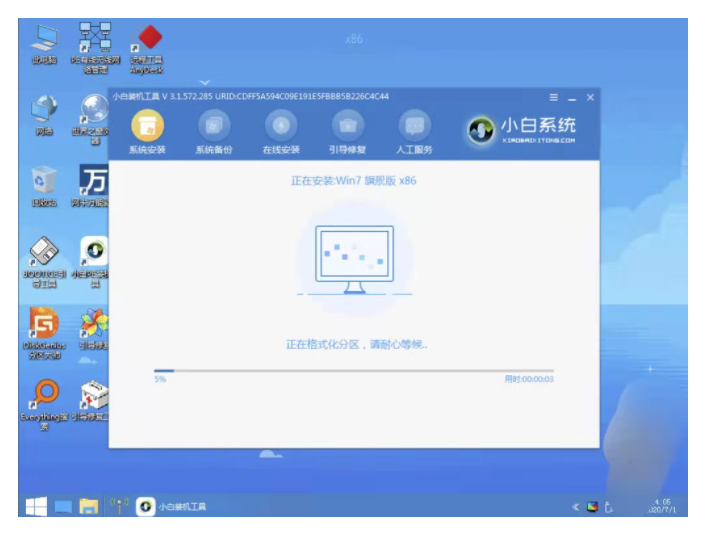Viewport: 720px width, 533px height.
Task: Click the USB eject tray icon
Action: point(608,507)
